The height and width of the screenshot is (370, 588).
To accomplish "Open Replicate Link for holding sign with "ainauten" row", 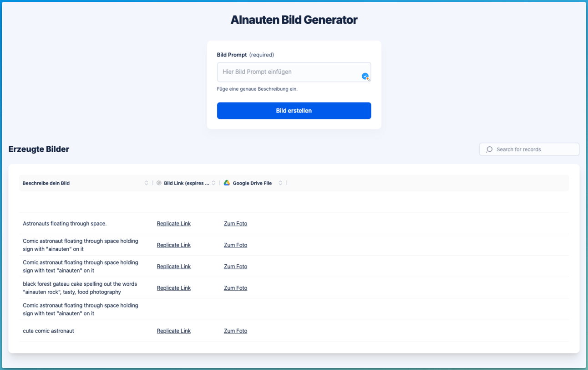I will pyautogui.click(x=174, y=245).
